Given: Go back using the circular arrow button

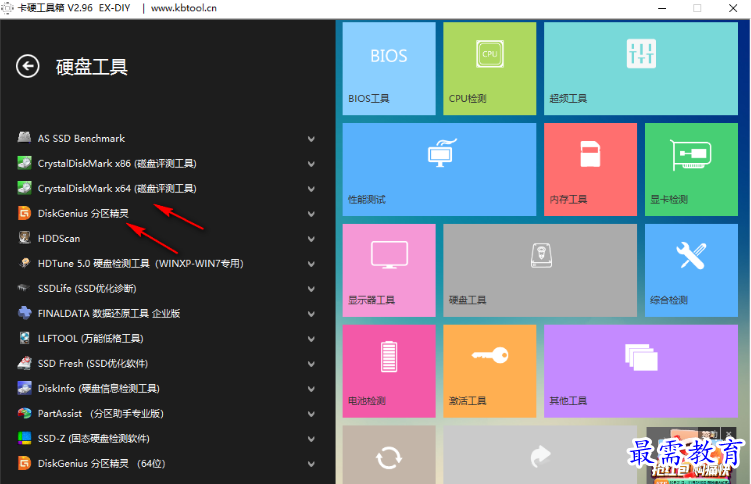Looking at the screenshot, I should (28, 66).
